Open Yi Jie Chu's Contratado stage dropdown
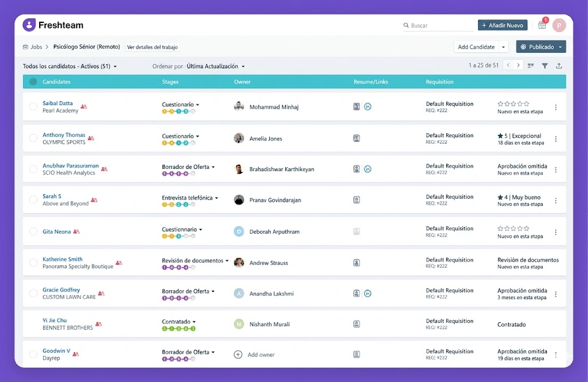This screenshot has height=382, width=588. (179, 322)
